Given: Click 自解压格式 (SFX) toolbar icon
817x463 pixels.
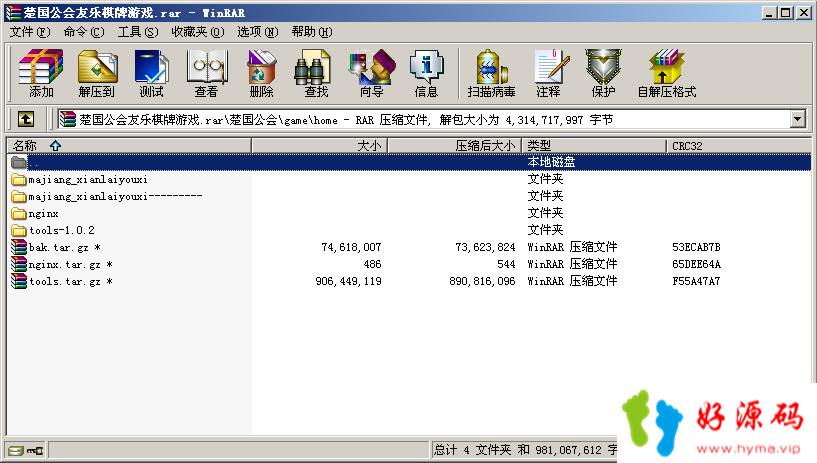Looking at the screenshot, I should (x=667, y=73).
